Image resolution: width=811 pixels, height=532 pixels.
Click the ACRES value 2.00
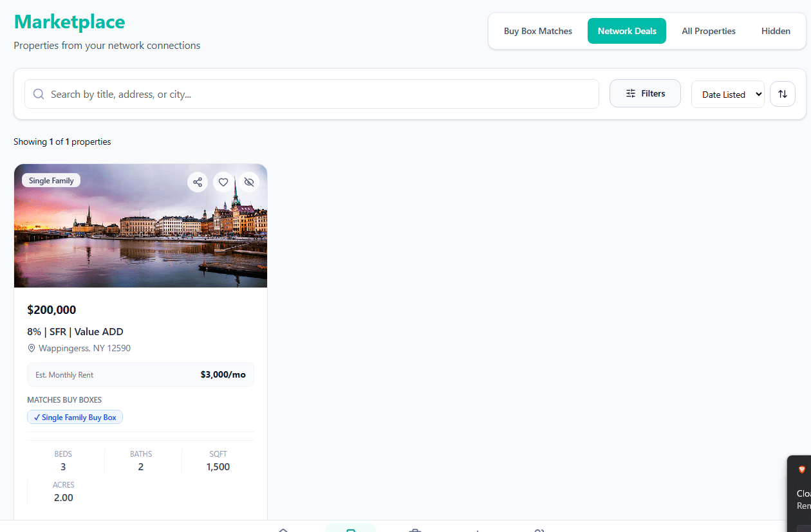(x=64, y=498)
